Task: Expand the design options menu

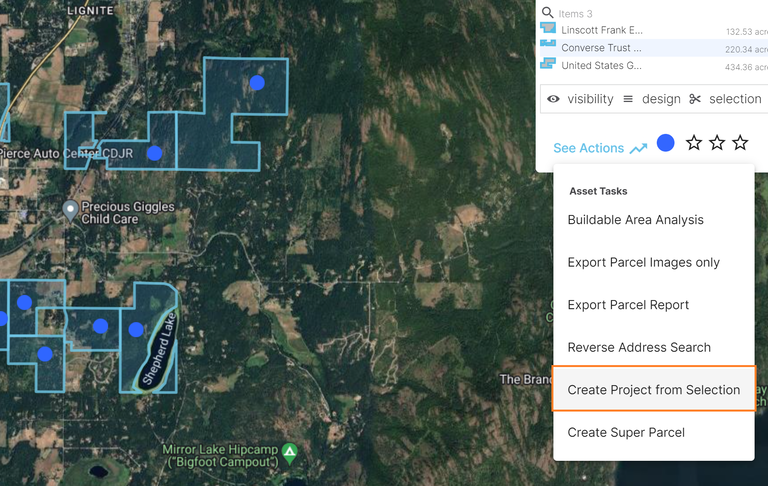Action: [x=651, y=99]
